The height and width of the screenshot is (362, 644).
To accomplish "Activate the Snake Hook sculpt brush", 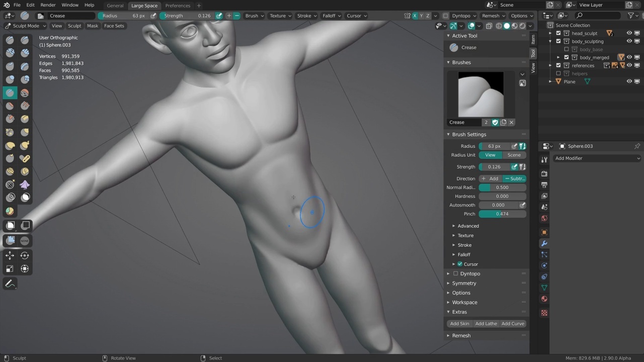I will (25, 145).
